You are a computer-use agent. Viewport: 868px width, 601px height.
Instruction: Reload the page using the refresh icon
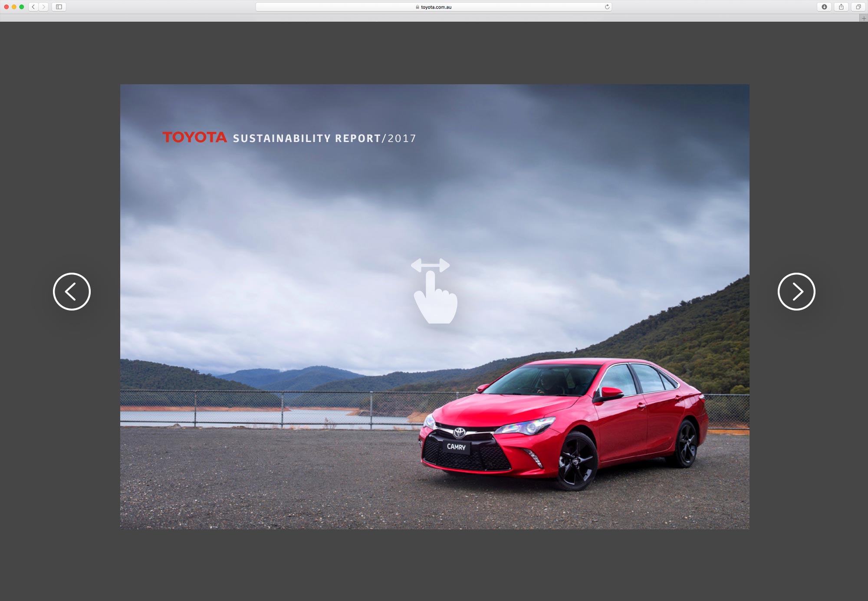(607, 7)
